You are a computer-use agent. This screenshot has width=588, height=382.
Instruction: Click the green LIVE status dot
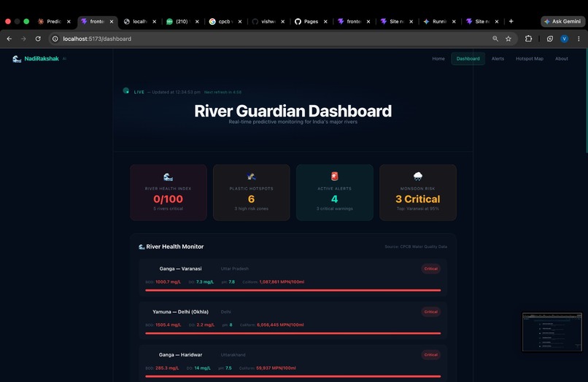coord(126,90)
